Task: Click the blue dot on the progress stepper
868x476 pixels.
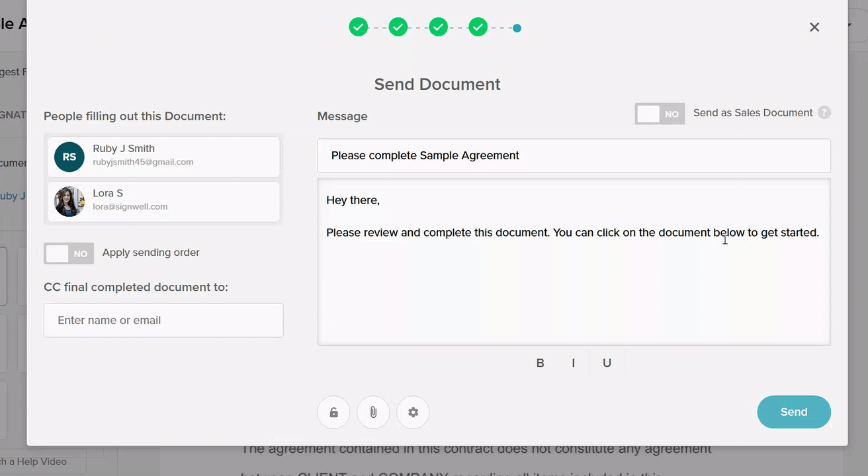Action: coord(517,28)
